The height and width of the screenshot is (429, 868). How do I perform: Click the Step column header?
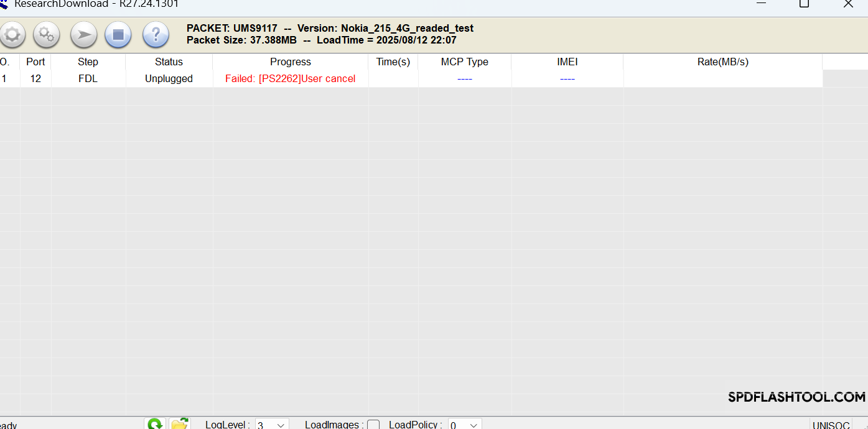pyautogui.click(x=88, y=62)
